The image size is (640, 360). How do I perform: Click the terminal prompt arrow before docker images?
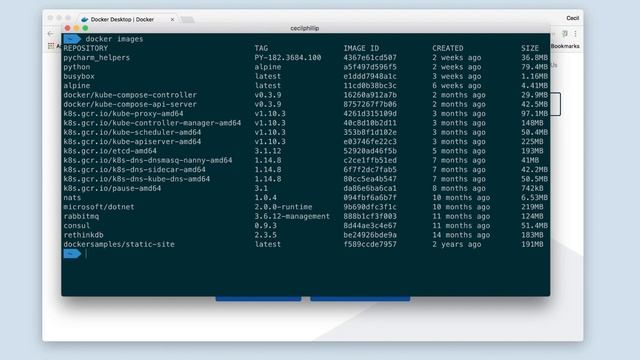pos(72,39)
